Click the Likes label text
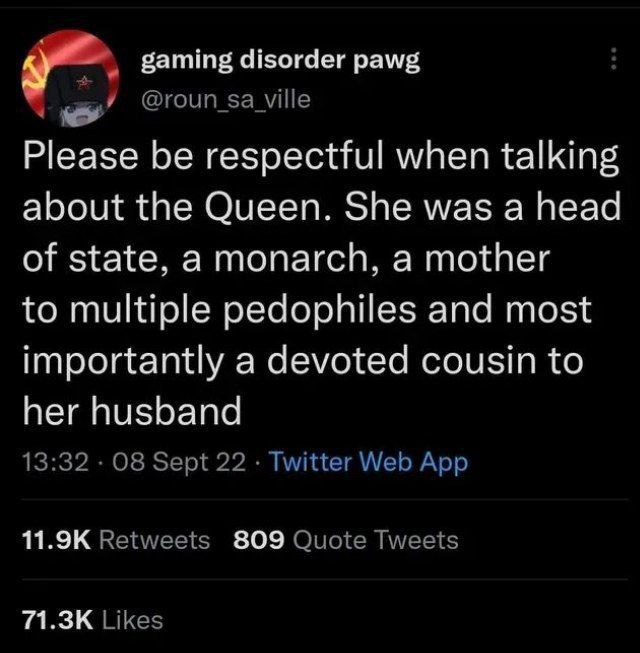 coord(132,620)
